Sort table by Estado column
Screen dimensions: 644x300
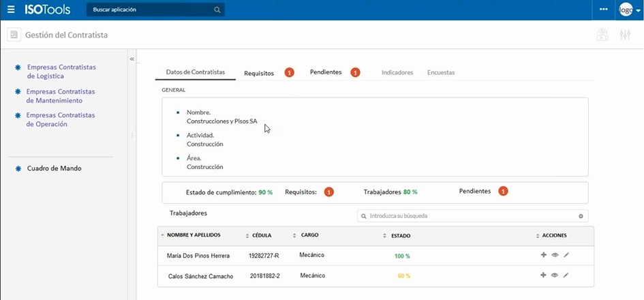400,236
